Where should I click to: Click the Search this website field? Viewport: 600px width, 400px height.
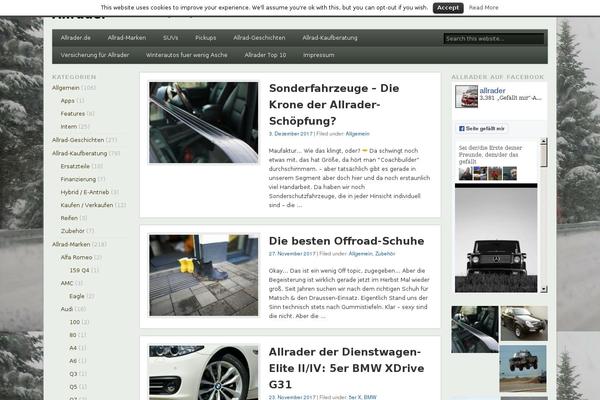click(x=494, y=39)
